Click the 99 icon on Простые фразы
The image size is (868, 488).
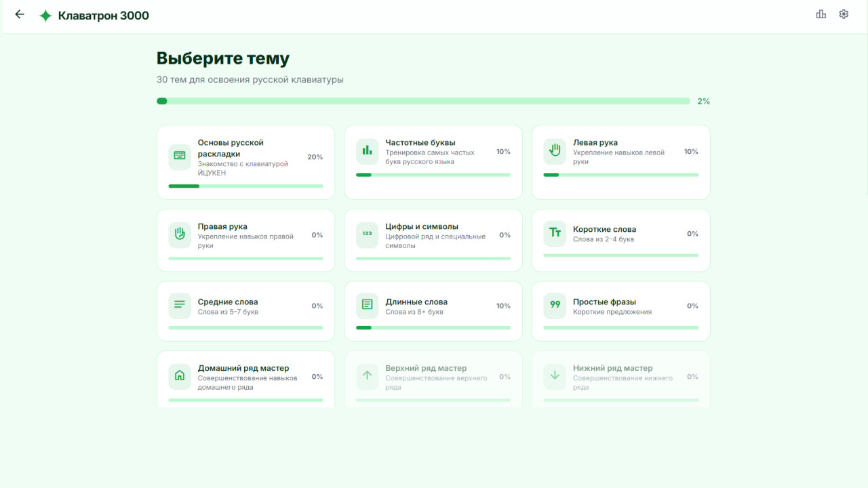(x=555, y=306)
